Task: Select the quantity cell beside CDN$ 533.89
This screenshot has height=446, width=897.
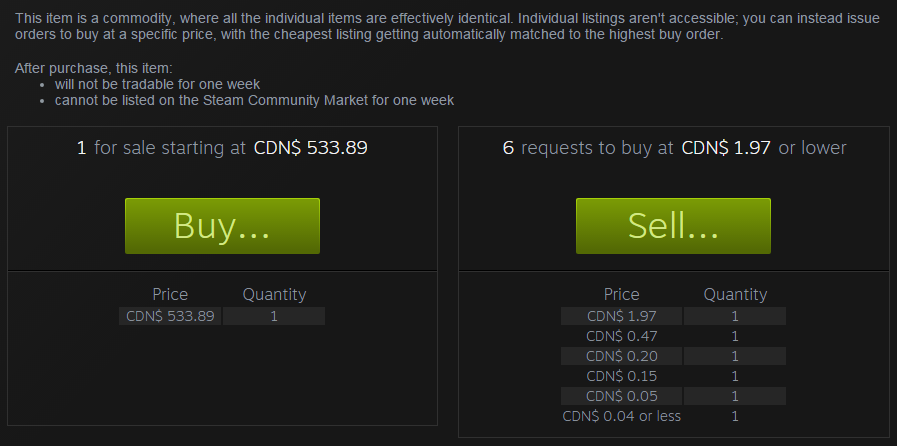Action: tap(274, 316)
